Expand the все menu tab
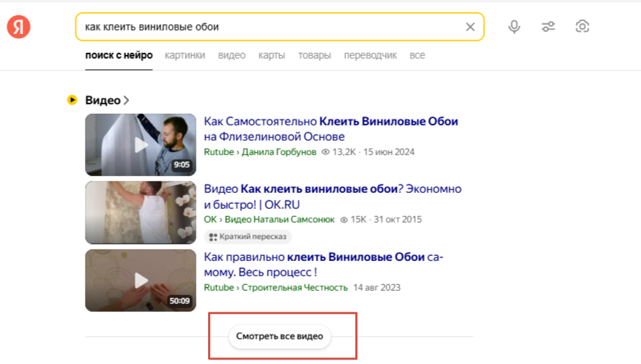The height and width of the screenshot is (364, 641). click(x=417, y=55)
